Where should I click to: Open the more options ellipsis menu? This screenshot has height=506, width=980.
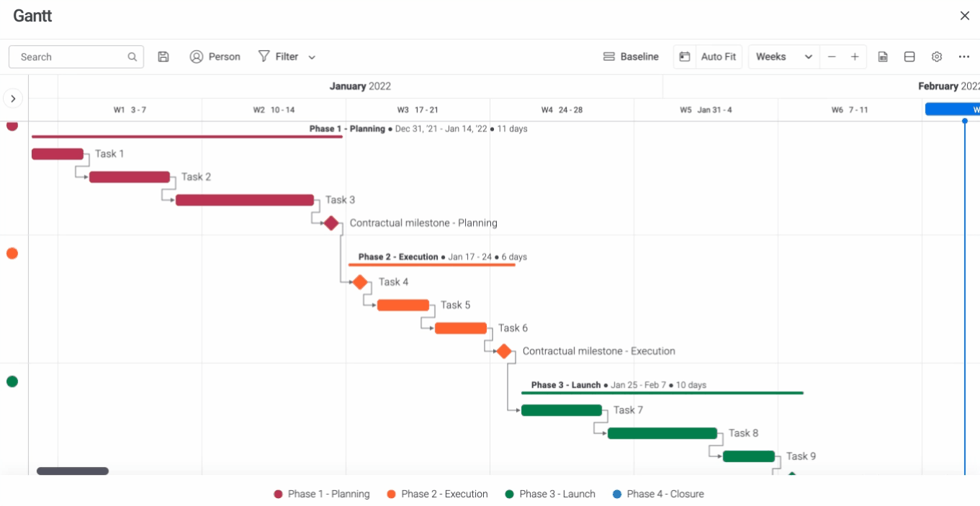[964, 56]
